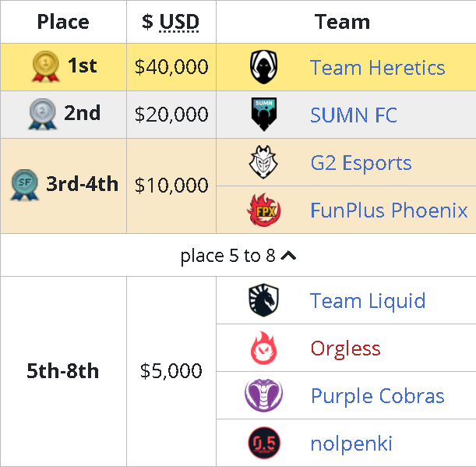
Task: Click the SUMN FC logo icon
Action: click(x=264, y=115)
